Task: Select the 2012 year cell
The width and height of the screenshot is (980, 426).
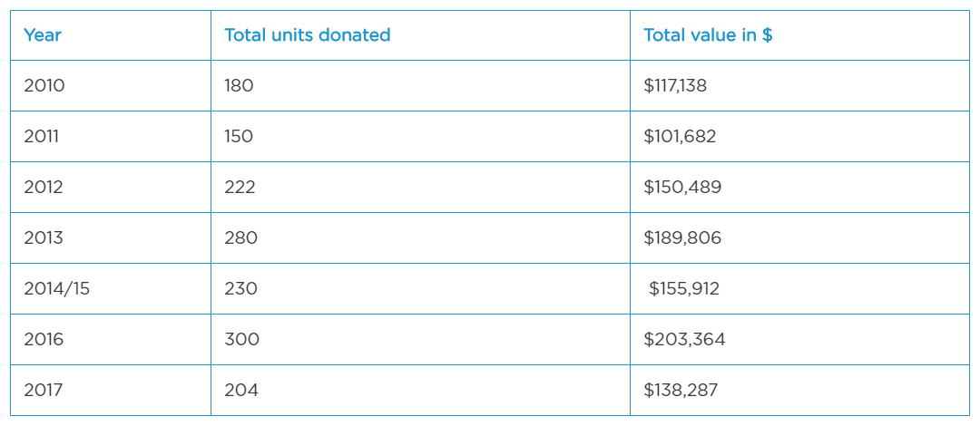Action: pyautogui.click(x=44, y=188)
